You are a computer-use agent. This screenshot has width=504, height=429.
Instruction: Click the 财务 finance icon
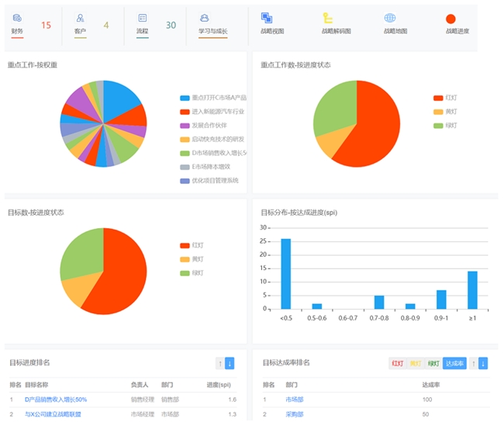pyautogui.click(x=17, y=18)
